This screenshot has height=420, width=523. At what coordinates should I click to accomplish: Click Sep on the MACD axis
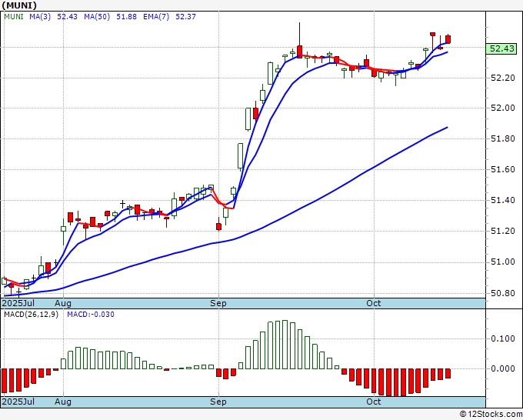point(218,402)
